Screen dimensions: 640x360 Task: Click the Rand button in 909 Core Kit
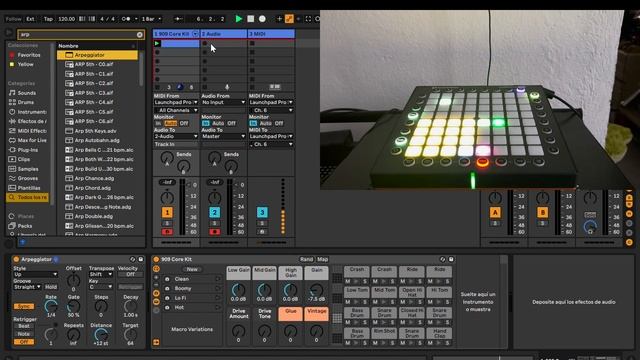click(306, 259)
